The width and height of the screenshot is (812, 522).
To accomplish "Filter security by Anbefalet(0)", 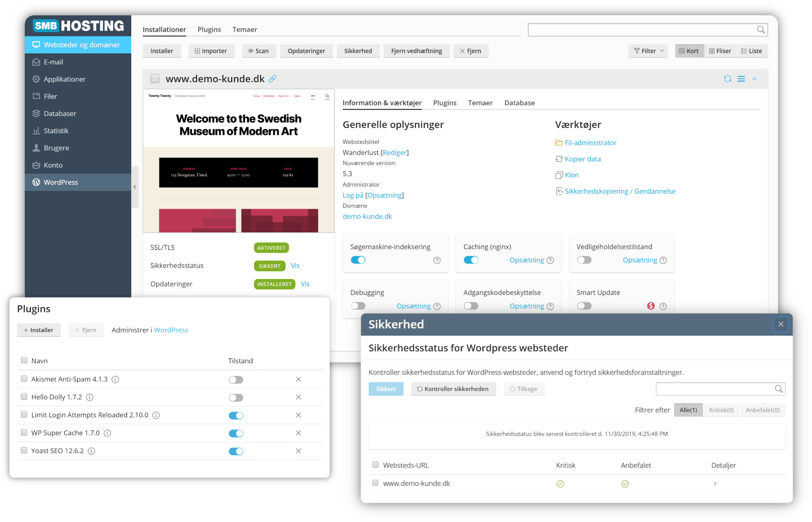I will pyautogui.click(x=763, y=410).
